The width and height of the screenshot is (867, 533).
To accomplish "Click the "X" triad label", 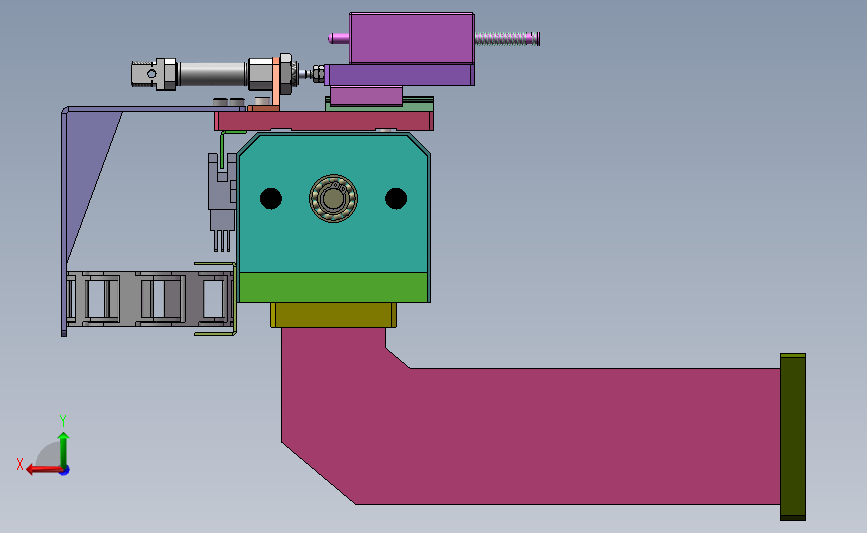I will pyautogui.click(x=20, y=464).
